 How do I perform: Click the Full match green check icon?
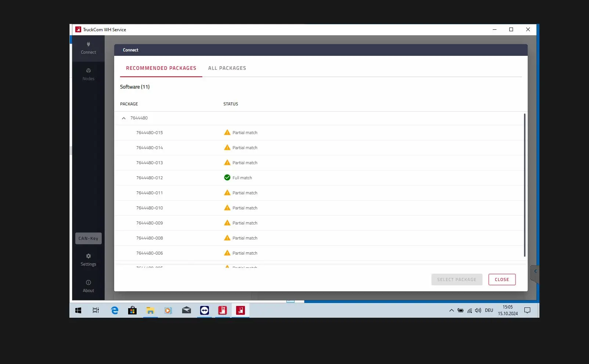(227, 177)
